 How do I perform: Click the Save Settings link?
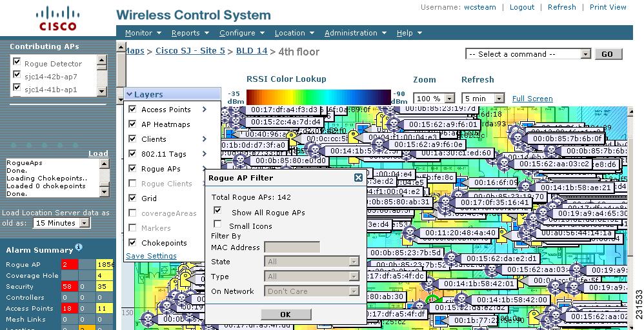click(x=151, y=256)
